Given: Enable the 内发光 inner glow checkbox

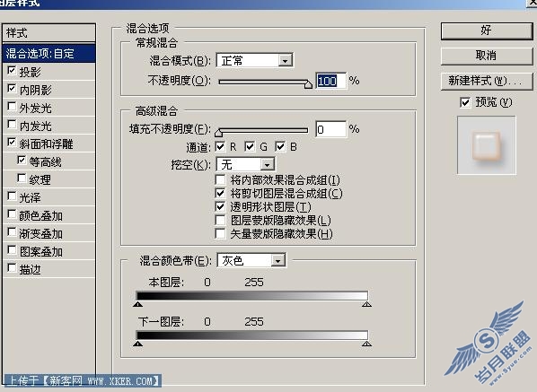Looking at the screenshot, I should tap(12, 125).
